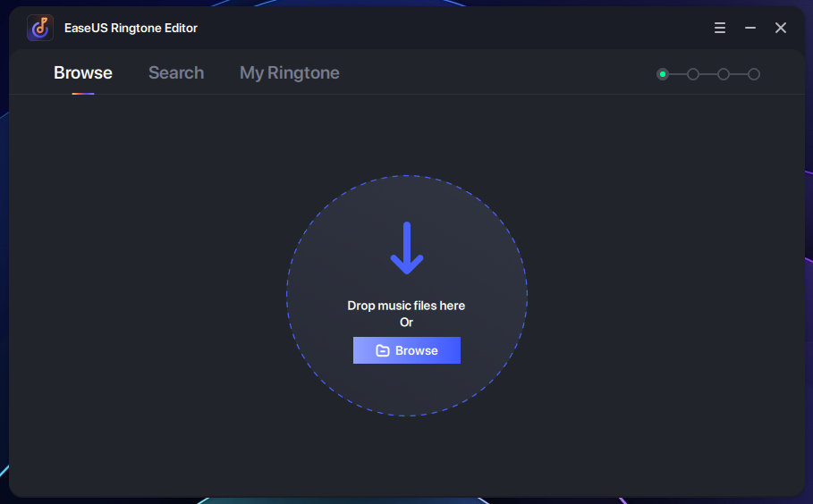This screenshot has height=504, width=813.
Task: Close the EaseUS Ringtone Editor window
Action: (x=781, y=28)
